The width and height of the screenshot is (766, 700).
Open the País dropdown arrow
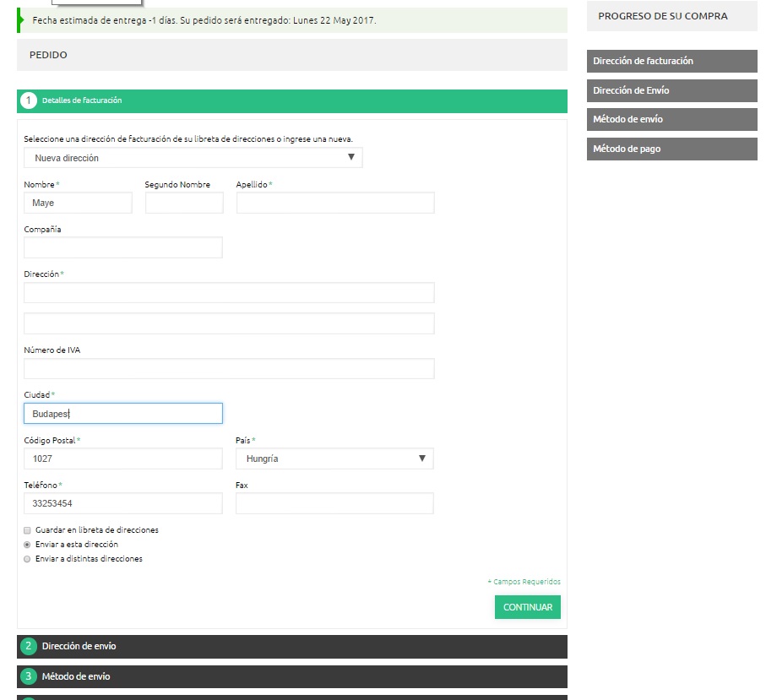point(421,458)
